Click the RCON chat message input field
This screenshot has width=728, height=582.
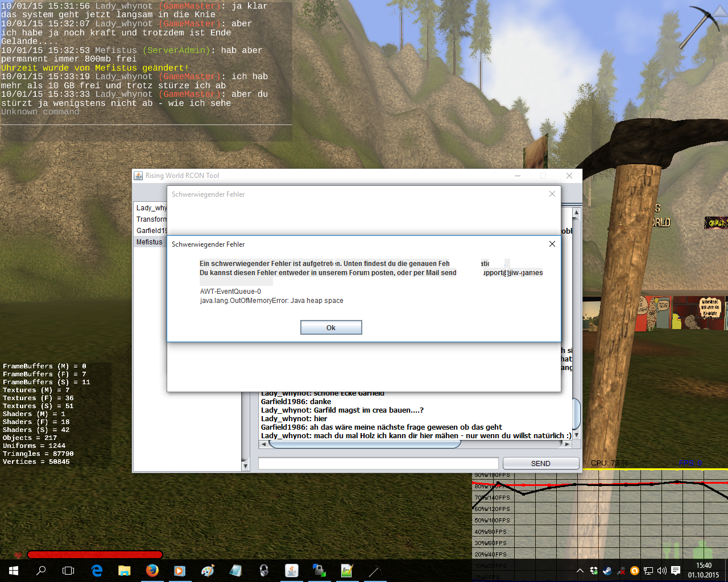click(378, 463)
